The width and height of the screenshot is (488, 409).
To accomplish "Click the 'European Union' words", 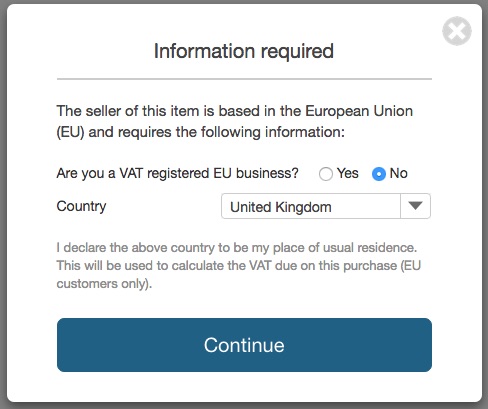I will pos(359,111).
